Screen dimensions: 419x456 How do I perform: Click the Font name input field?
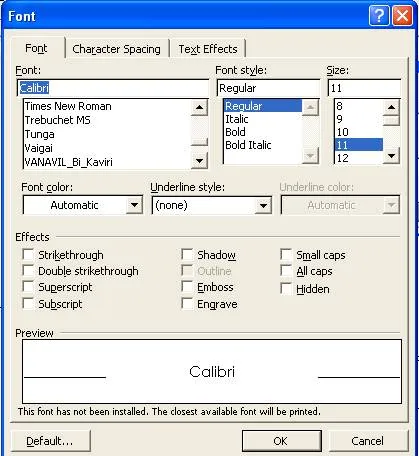[x=113, y=88]
